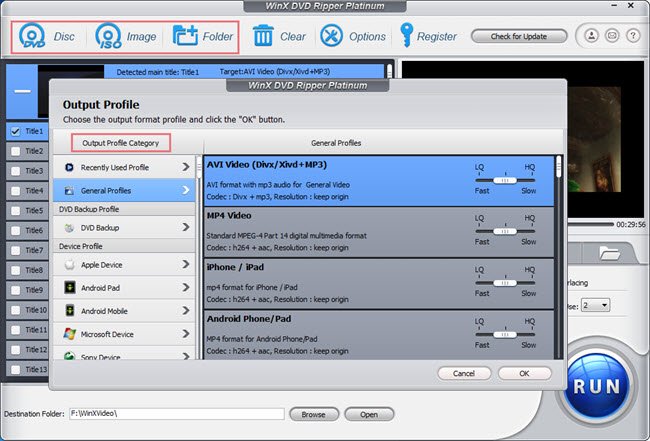The height and width of the screenshot is (441, 650).
Task: Open the output folder tab icon
Action: click(x=609, y=252)
